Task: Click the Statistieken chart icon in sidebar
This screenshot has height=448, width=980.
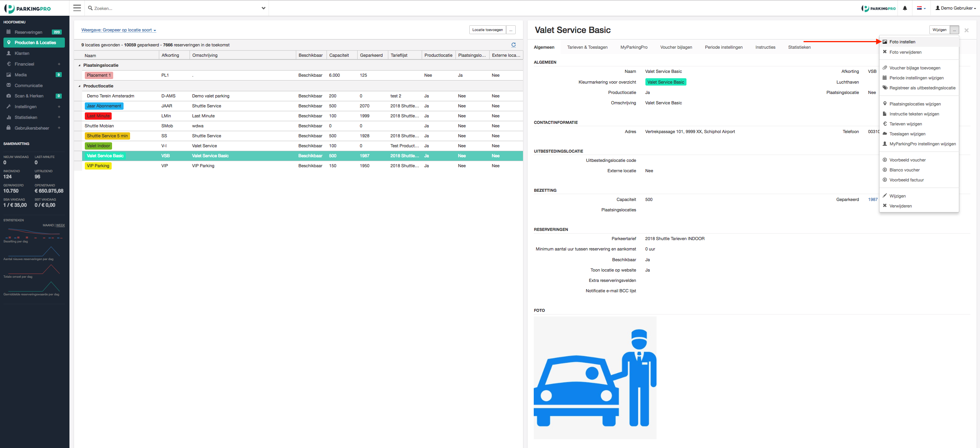Action: pyautogui.click(x=8, y=117)
